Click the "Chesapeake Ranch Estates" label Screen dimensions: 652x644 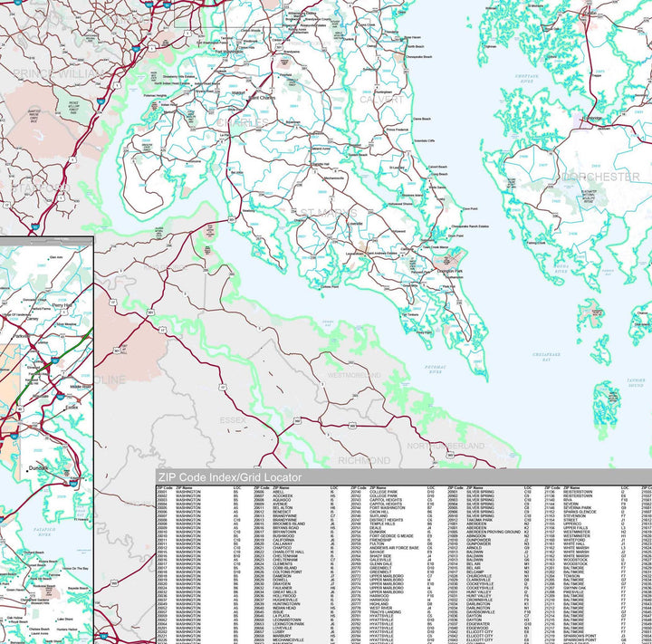pos(470,226)
